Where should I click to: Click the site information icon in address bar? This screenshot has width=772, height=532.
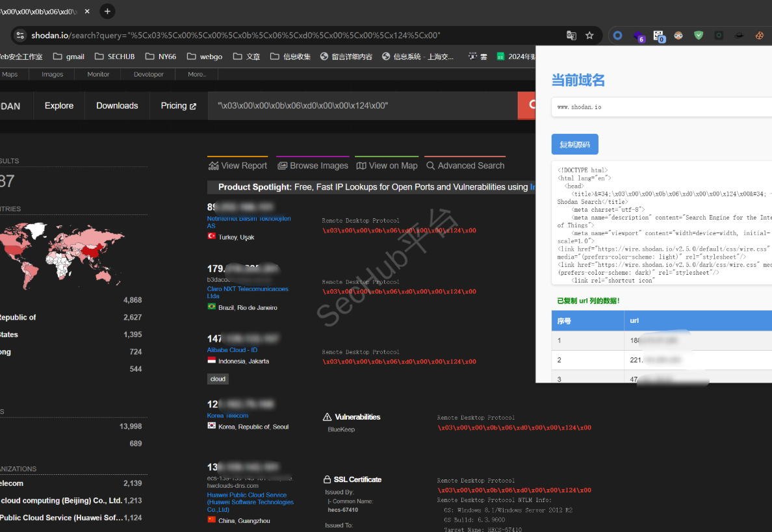tap(20, 36)
